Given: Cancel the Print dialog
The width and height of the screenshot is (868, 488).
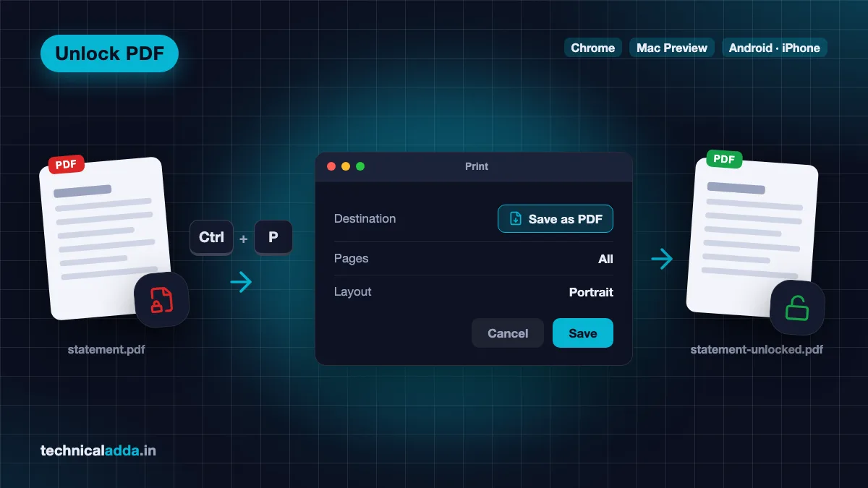Looking at the screenshot, I should coord(508,333).
